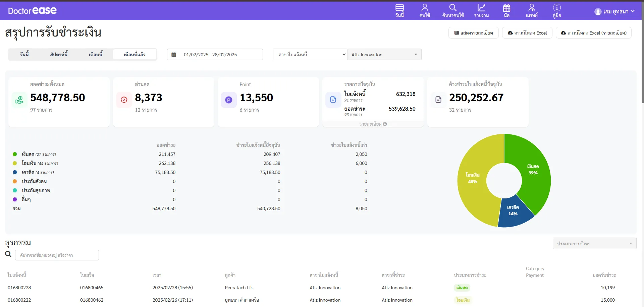The height and width of the screenshot is (307, 644).
Task: Expand the Atiz Innovation branch dropdown
Action: click(x=384, y=54)
